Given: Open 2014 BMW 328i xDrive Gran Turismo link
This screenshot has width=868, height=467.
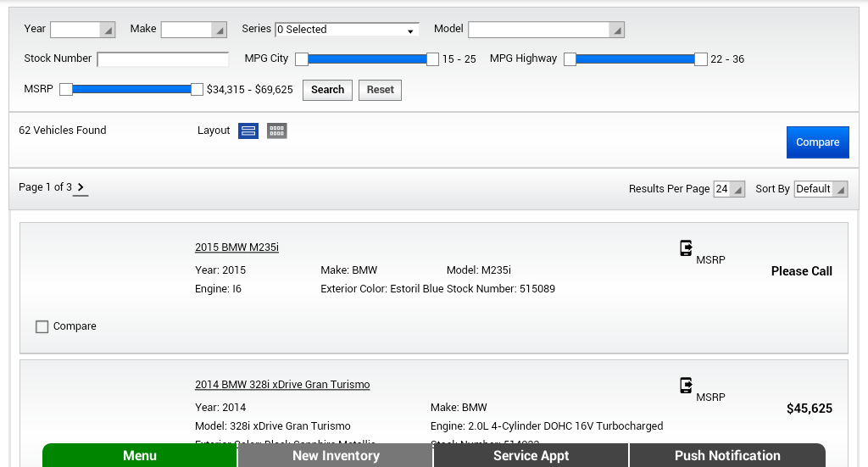Looking at the screenshot, I should (x=282, y=385).
